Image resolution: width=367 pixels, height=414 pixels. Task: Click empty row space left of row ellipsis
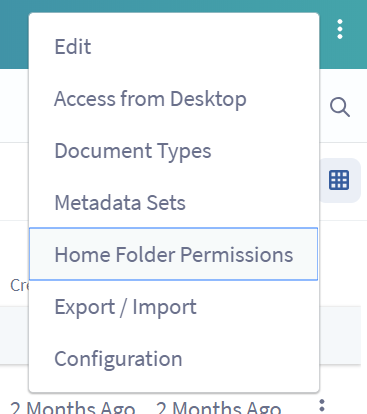(x=299, y=406)
